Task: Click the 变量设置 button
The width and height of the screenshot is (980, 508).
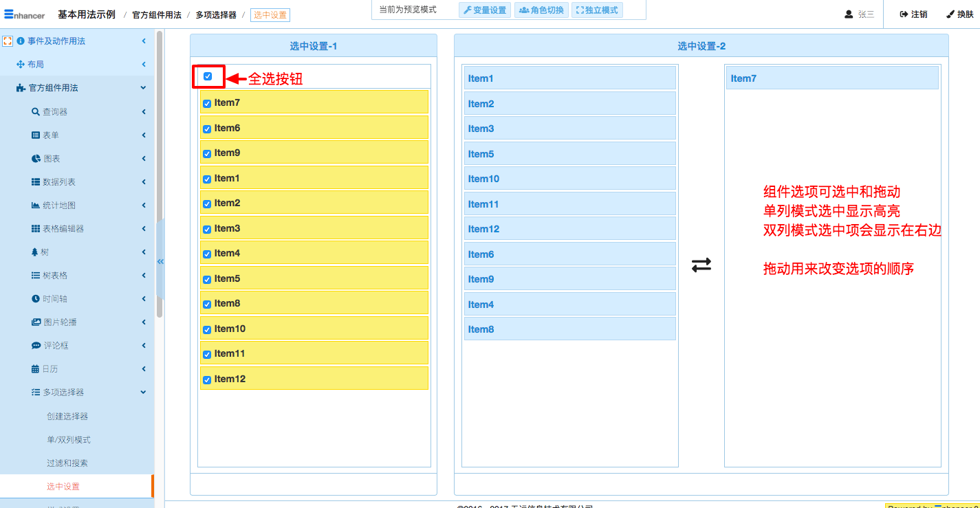Action: pyautogui.click(x=484, y=10)
